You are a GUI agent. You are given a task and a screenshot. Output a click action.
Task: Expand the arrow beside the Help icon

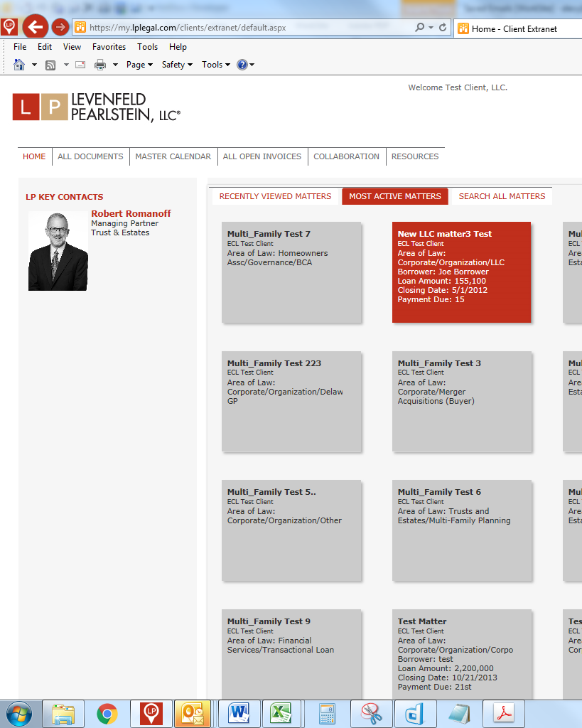coord(252,65)
